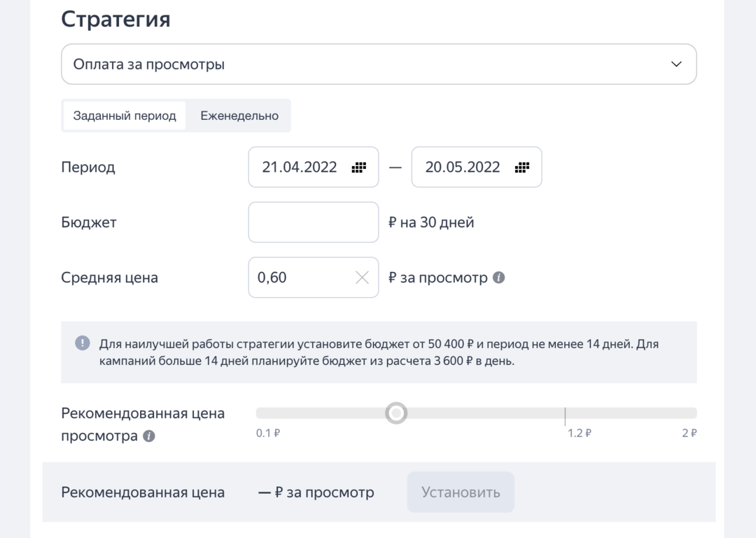Screen dimensions: 756x538
Task: Click slider track near the 1.2 ₽ marker
Action: (566, 413)
